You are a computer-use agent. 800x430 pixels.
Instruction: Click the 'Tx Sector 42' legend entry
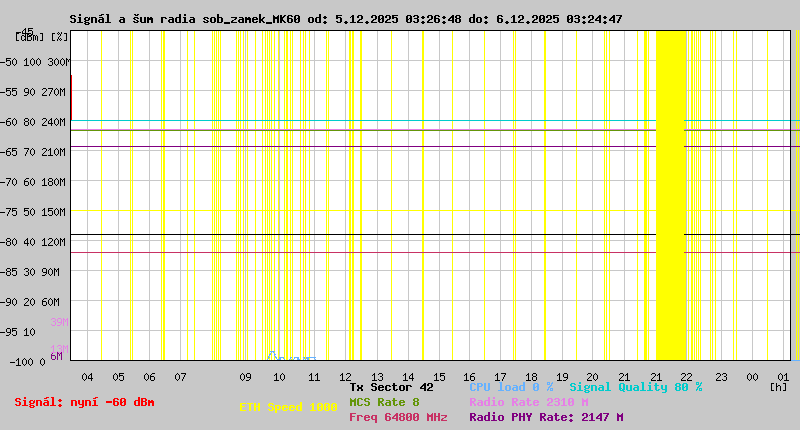[x=391, y=387]
